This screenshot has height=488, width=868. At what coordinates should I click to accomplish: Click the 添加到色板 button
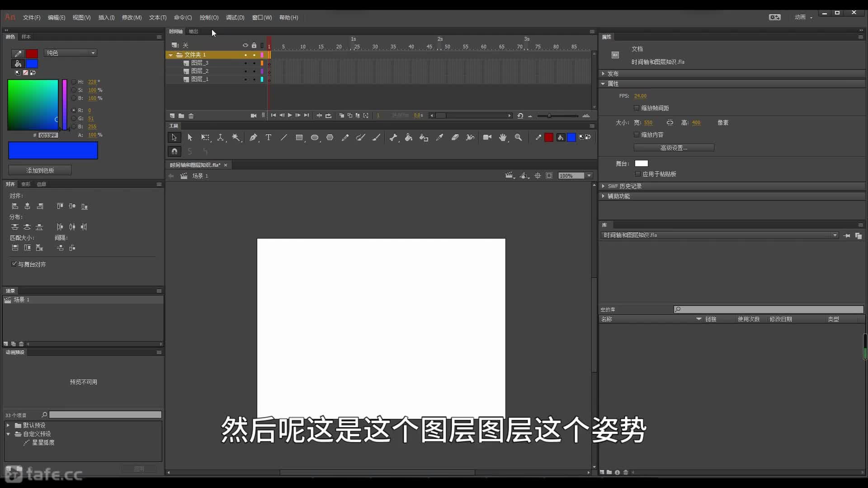[40, 170]
